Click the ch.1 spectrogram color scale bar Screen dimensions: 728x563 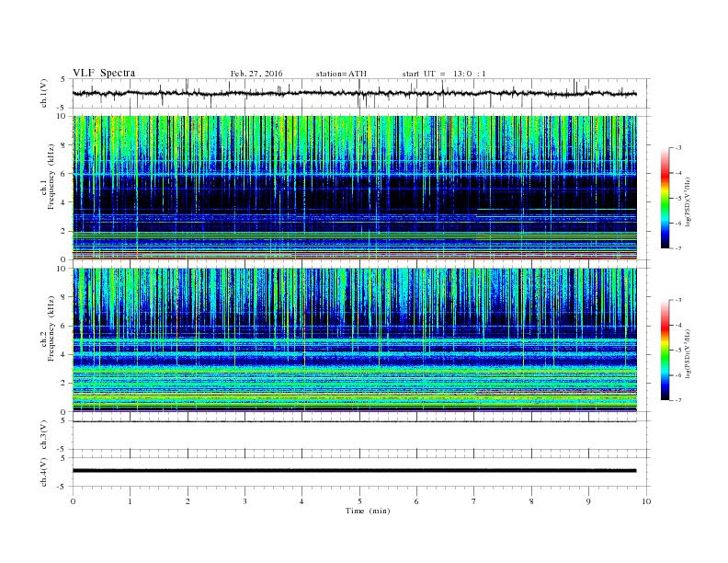pyautogui.click(x=665, y=198)
